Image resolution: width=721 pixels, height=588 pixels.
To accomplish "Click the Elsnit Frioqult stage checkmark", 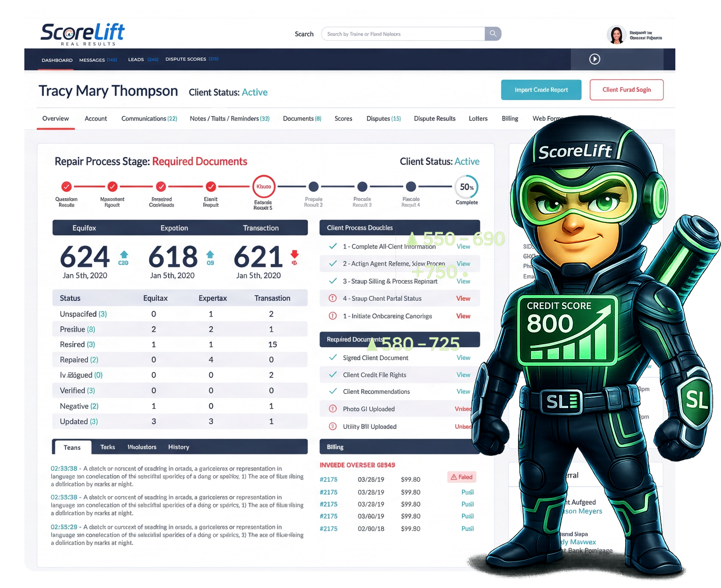I will pos(211,186).
